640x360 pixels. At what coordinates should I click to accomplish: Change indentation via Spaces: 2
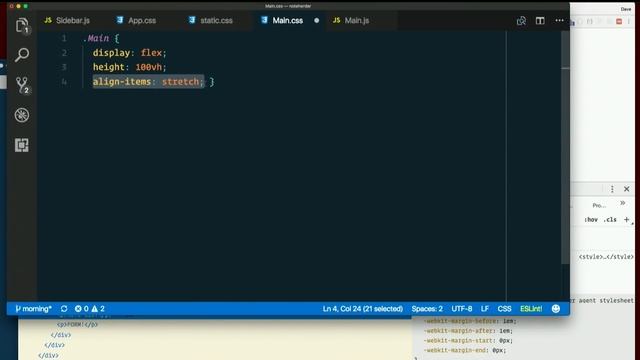427,309
